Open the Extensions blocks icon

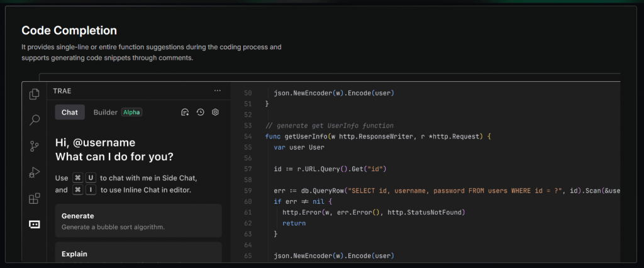pyautogui.click(x=35, y=198)
